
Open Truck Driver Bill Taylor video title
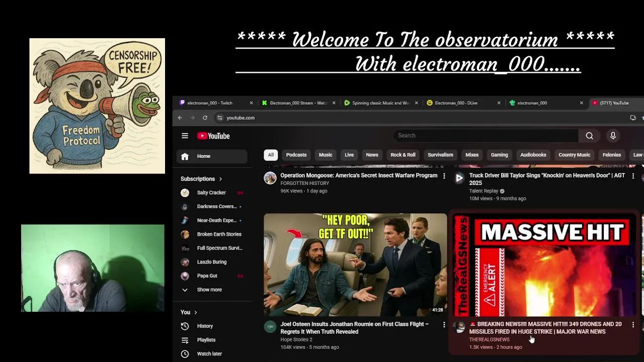click(547, 179)
